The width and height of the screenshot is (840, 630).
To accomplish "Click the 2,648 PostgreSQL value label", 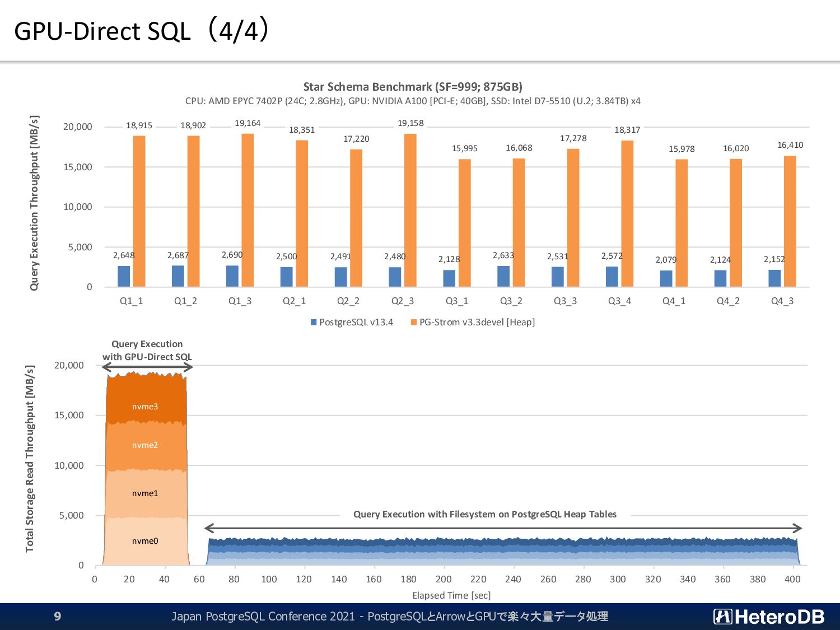I will coord(124,255).
